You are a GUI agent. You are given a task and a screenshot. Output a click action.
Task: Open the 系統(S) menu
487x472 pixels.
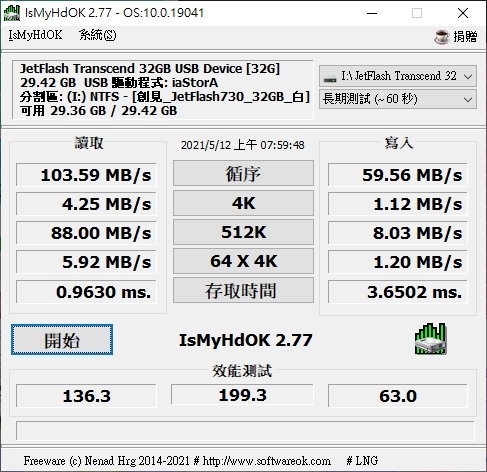pos(98,35)
